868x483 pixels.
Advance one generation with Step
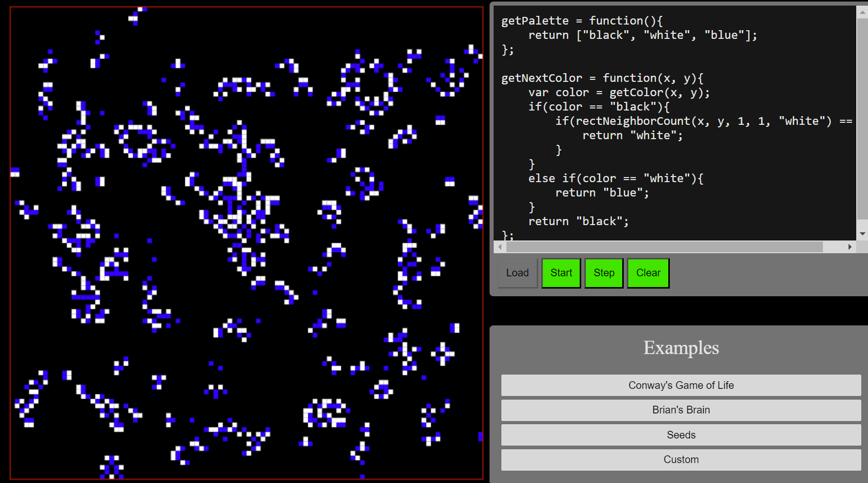(x=604, y=273)
